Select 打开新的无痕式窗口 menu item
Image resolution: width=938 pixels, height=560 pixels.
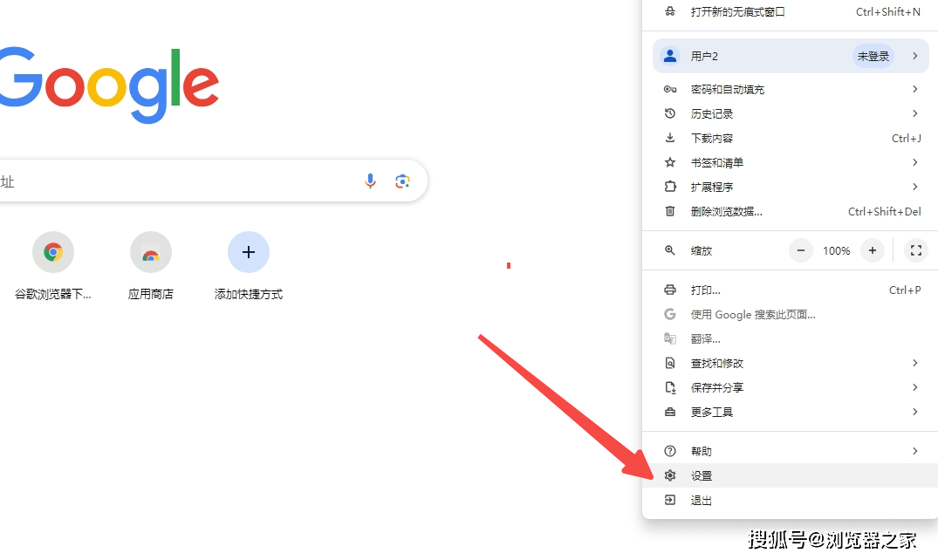click(x=790, y=11)
